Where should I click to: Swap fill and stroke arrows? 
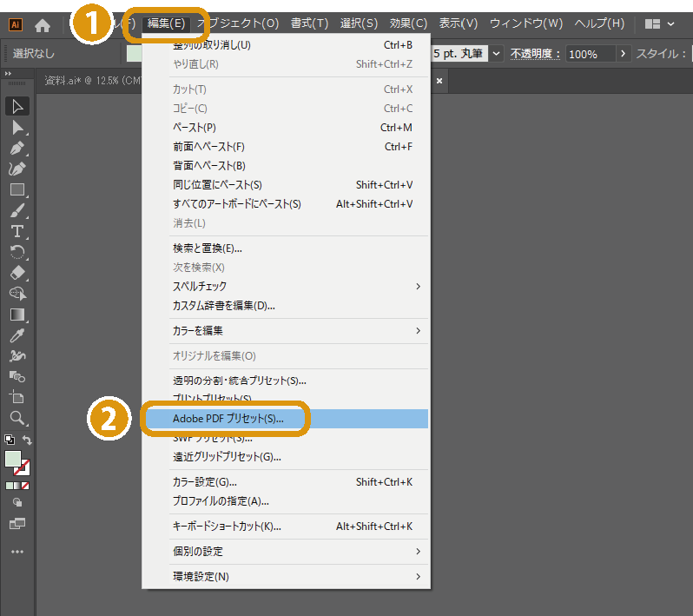27,440
